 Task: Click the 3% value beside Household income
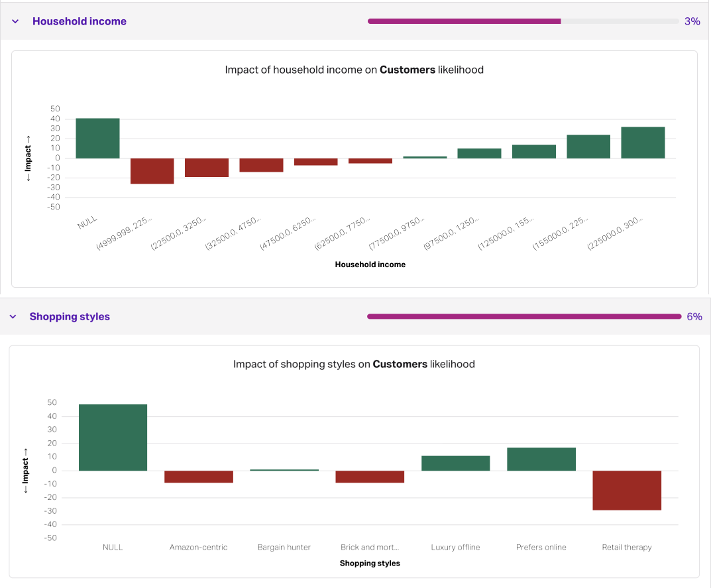(x=692, y=21)
